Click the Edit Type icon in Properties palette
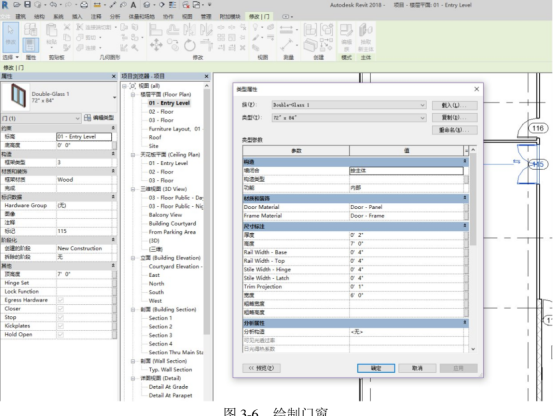 tap(87, 118)
